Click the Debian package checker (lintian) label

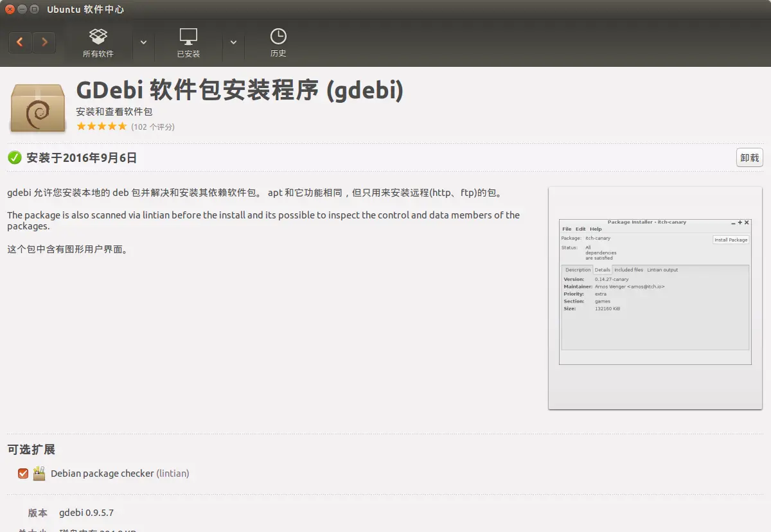[x=120, y=474]
